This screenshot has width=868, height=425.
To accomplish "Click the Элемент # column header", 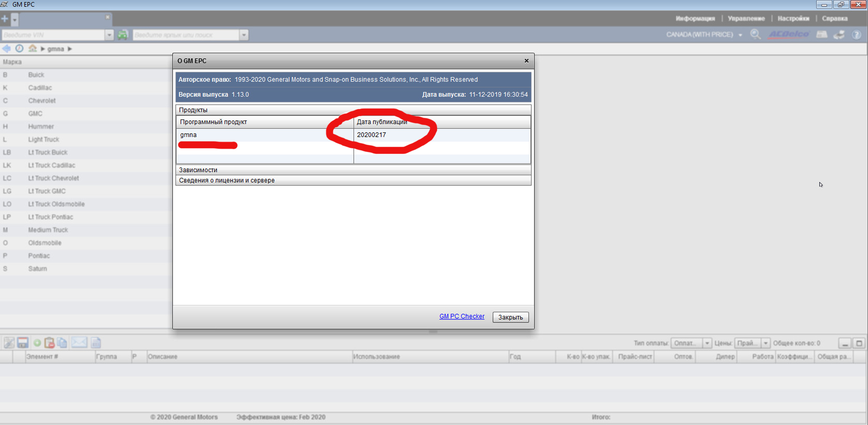I will 60,357.
